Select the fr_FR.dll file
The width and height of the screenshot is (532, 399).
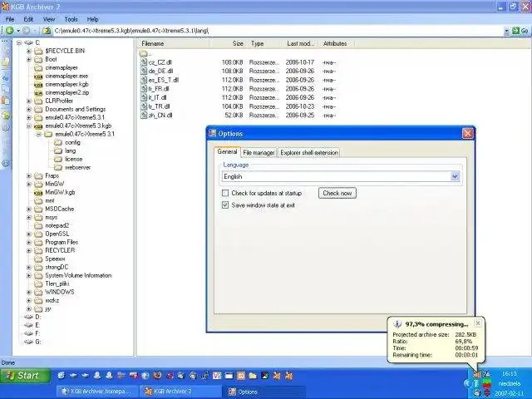tap(159, 89)
